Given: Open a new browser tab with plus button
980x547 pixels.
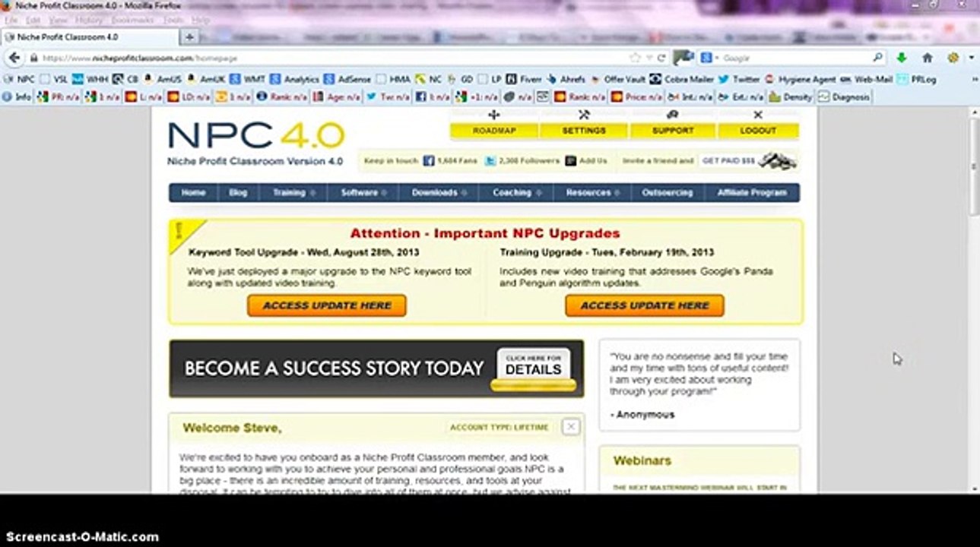Looking at the screenshot, I should click(x=189, y=36).
